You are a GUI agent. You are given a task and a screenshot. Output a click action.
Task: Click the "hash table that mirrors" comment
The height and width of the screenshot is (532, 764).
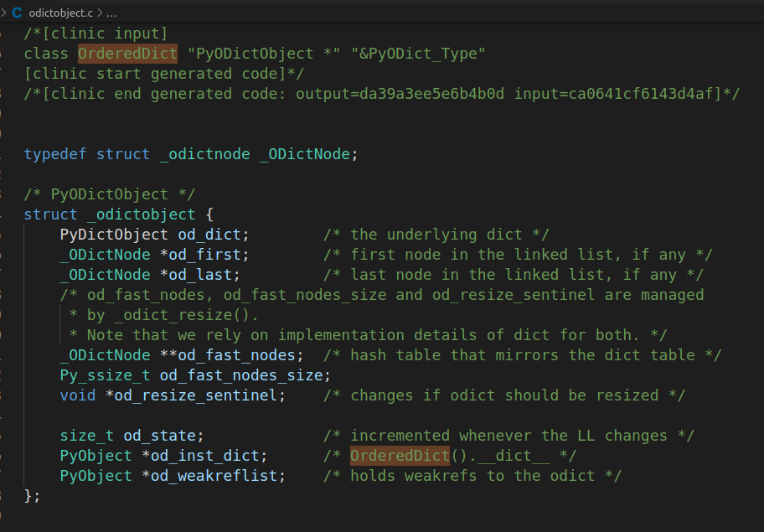tap(522, 355)
